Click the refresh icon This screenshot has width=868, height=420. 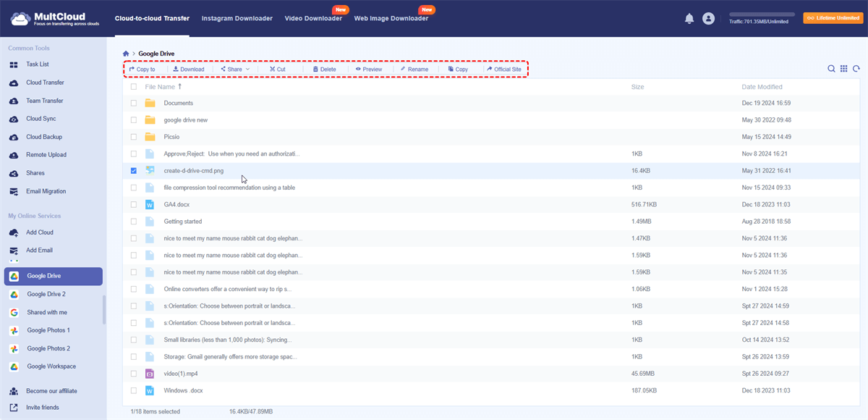coord(856,69)
